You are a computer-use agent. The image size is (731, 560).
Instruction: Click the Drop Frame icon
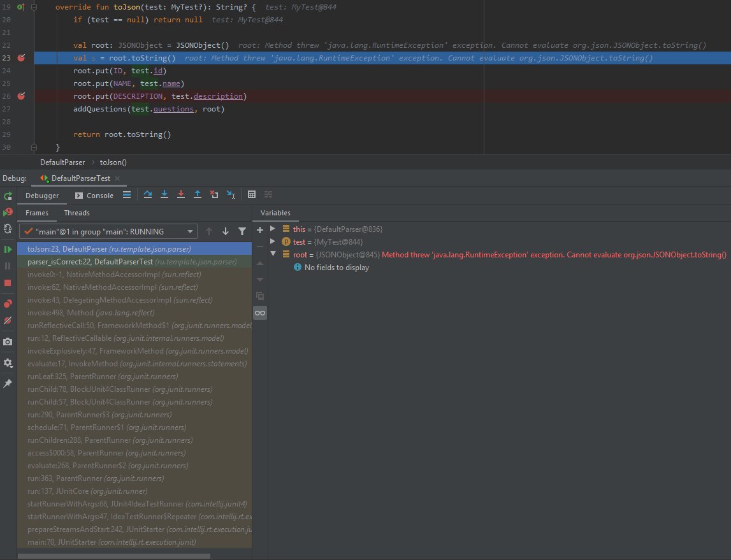(214, 195)
